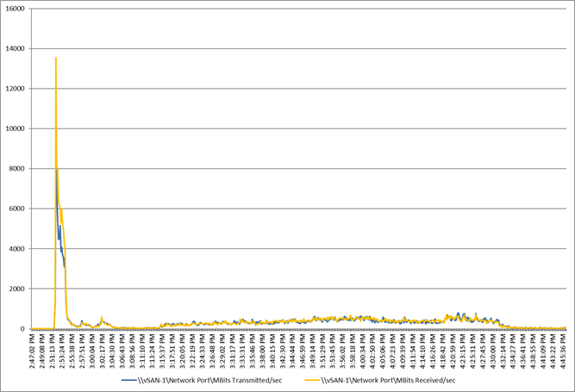
Task: Click x-axis label 2:53:24 PM
Action: coord(62,351)
